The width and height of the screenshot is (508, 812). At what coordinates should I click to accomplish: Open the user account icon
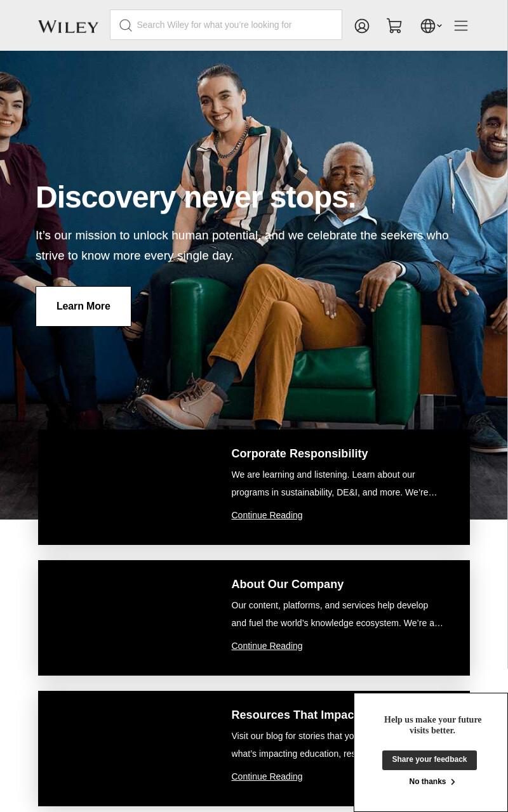click(362, 26)
